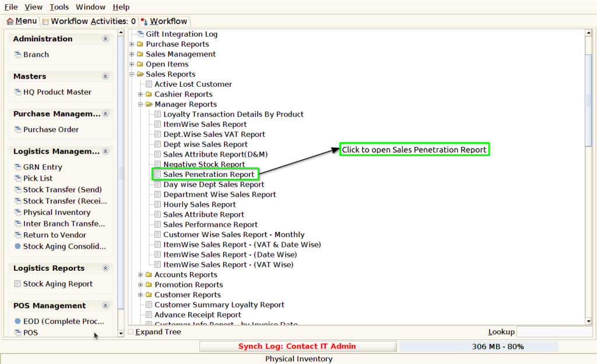Click the Stock Transfer (Send) icon
The height and width of the screenshot is (364, 597).
(x=17, y=189)
